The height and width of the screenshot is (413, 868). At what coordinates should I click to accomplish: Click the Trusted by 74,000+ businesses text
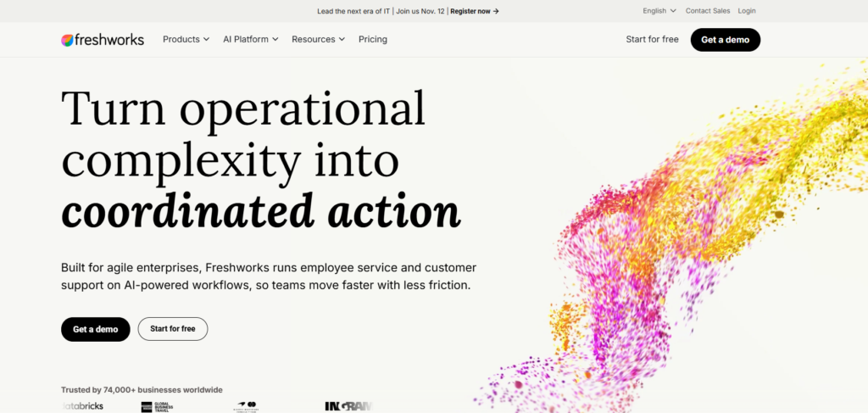pos(142,390)
